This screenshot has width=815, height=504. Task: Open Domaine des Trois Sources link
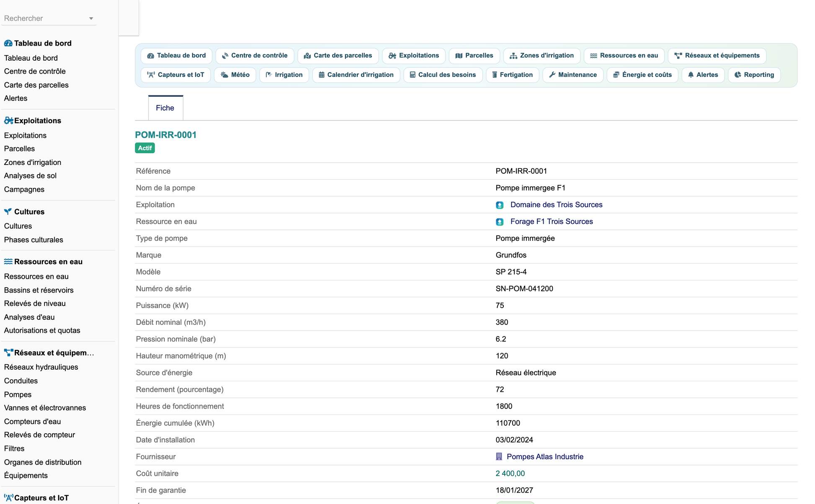(x=556, y=205)
